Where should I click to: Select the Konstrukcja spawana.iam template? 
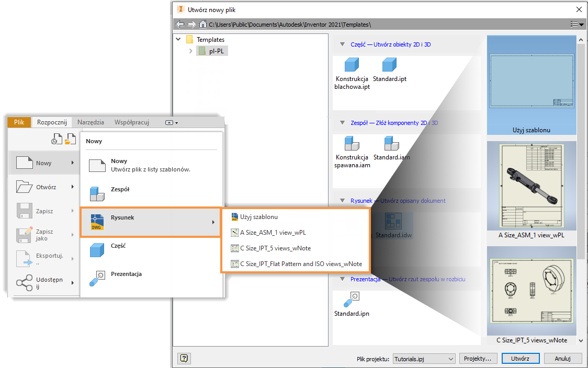[352, 152]
